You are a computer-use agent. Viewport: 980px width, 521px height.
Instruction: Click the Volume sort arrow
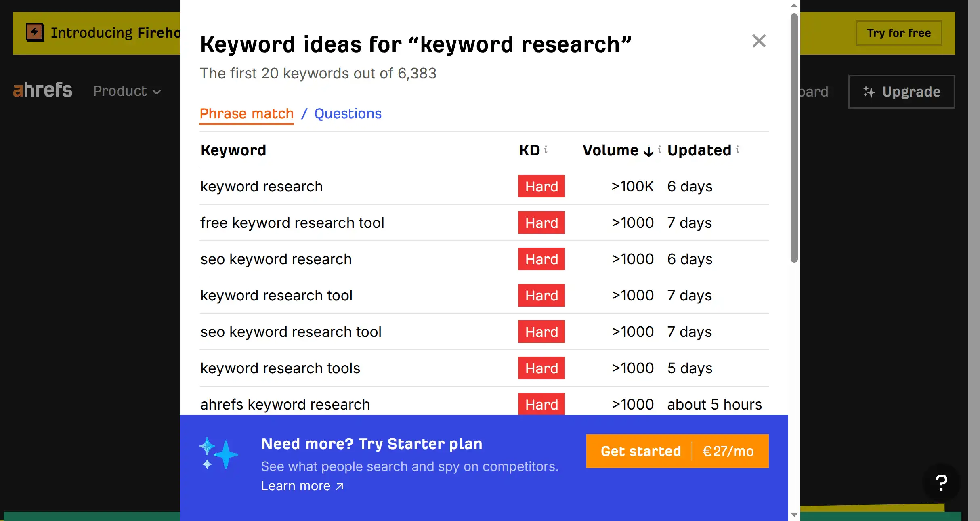point(648,151)
